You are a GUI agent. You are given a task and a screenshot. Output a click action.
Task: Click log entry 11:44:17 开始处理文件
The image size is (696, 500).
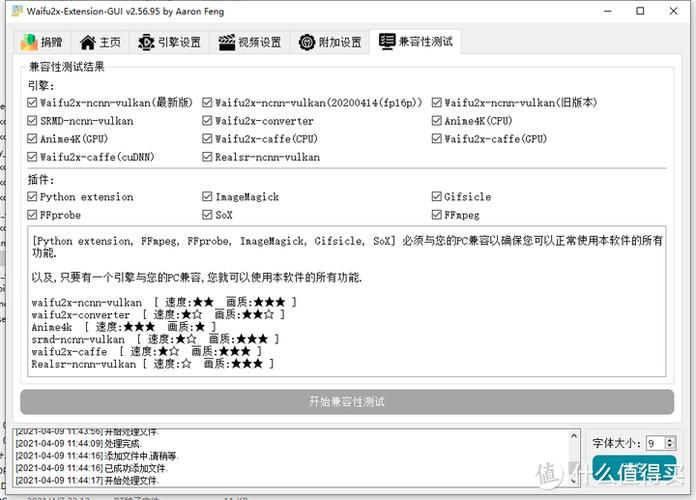tap(87, 480)
